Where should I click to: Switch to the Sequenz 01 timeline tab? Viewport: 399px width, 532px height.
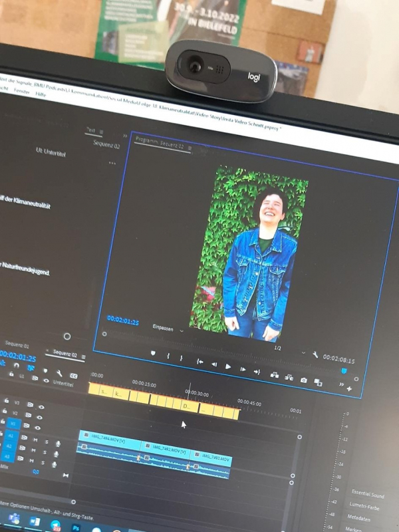[17, 345]
